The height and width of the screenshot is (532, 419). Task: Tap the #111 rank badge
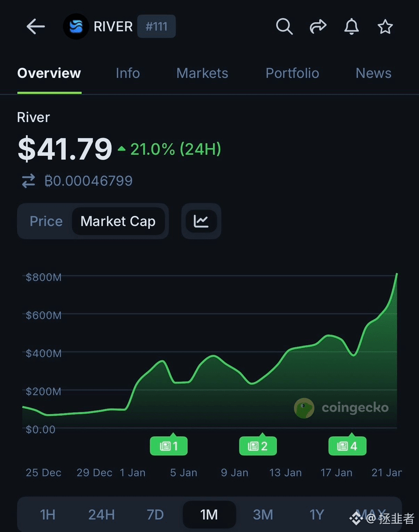click(156, 27)
